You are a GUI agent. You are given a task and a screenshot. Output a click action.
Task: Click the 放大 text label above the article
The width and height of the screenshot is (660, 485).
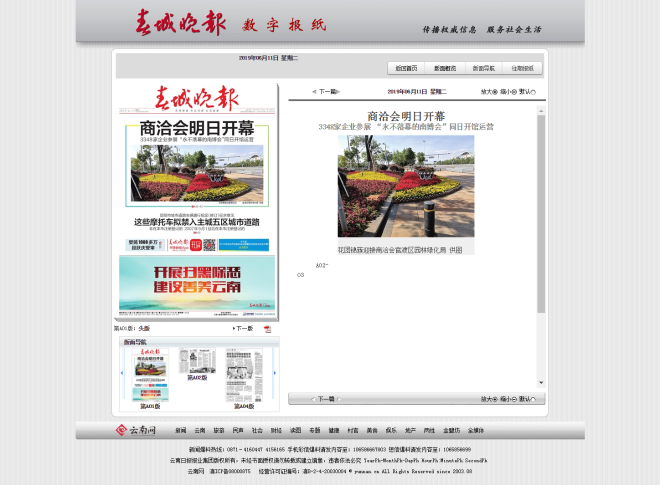[487, 91]
